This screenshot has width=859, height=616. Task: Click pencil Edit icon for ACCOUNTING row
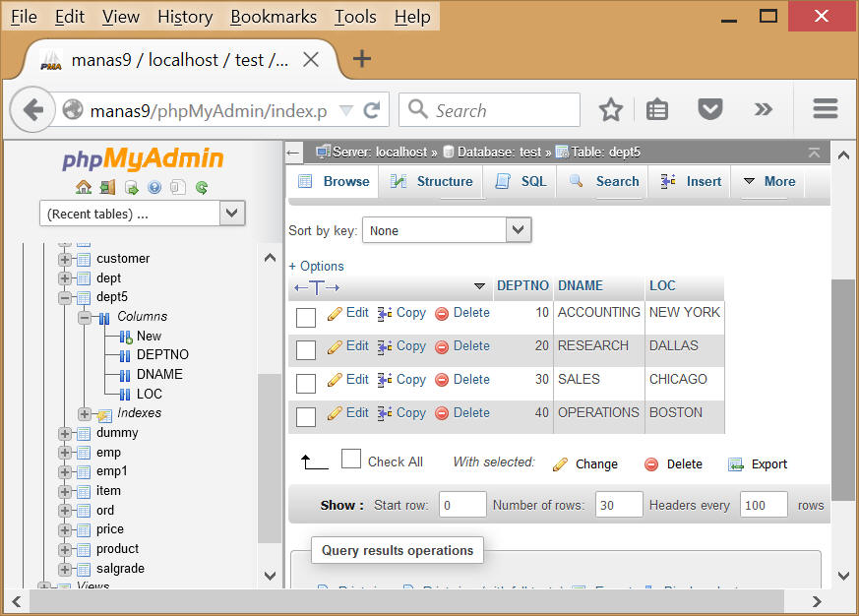(335, 314)
